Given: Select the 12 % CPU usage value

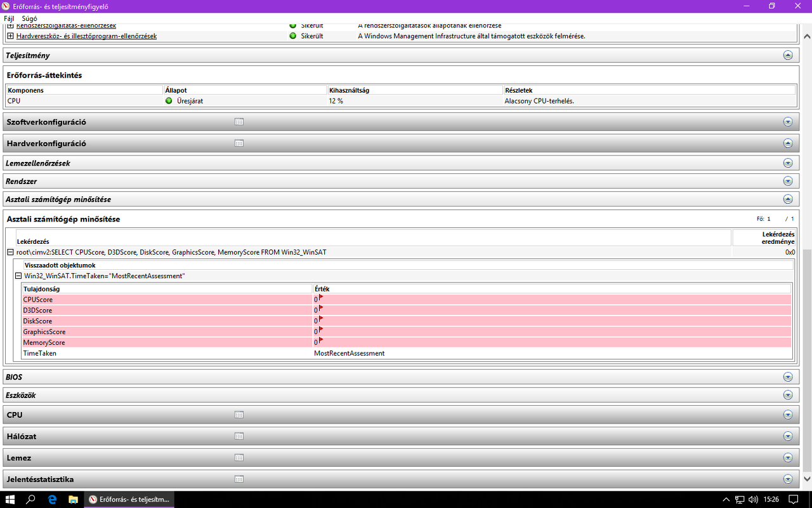Looking at the screenshot, I should tap(336, 101).
